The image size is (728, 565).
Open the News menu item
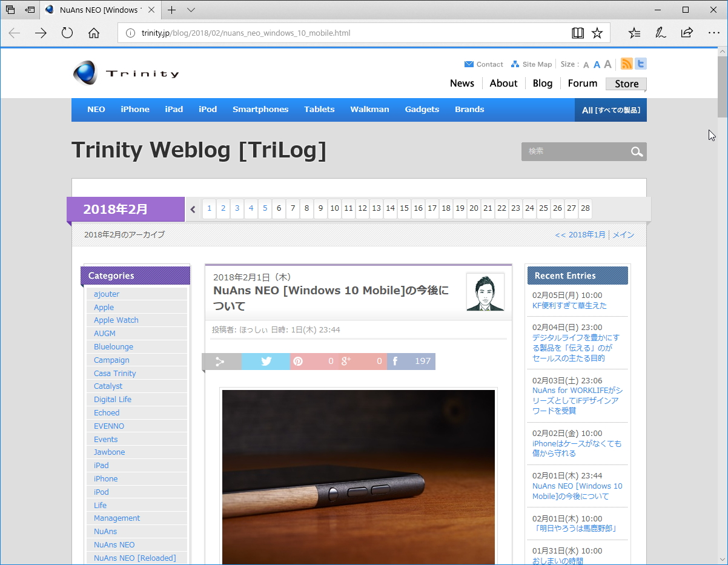click(462, 84)
